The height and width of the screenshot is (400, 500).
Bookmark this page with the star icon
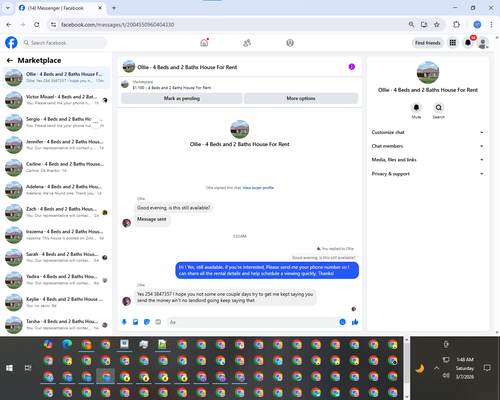click(437, 24)
